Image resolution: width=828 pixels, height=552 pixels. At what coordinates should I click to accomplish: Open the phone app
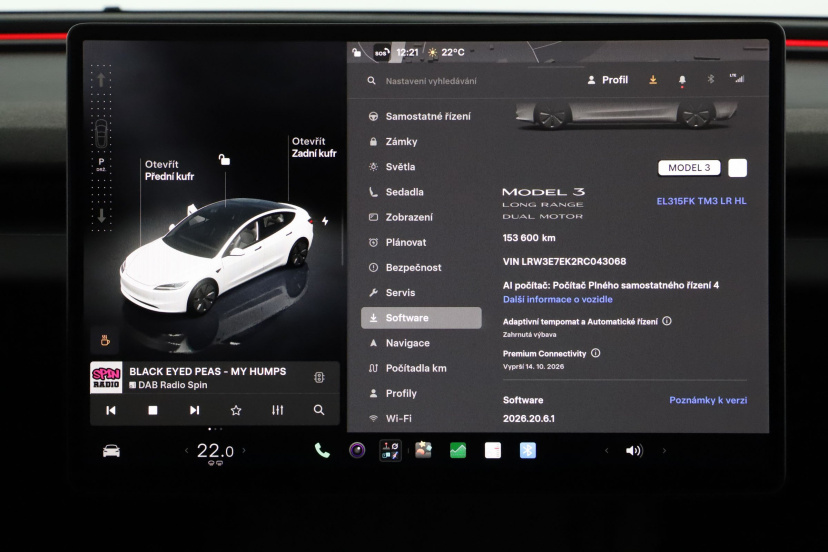click(322, 451)
